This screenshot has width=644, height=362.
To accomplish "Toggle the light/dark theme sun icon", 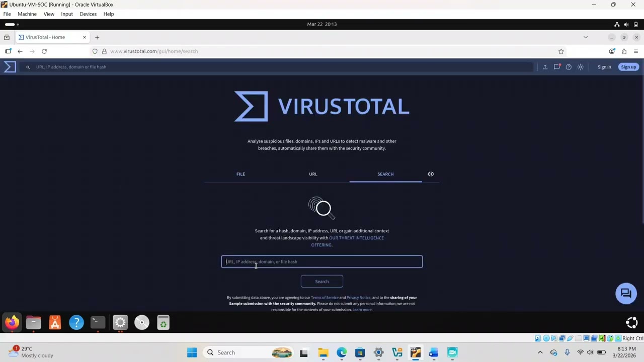I will [x=581, y=67].
